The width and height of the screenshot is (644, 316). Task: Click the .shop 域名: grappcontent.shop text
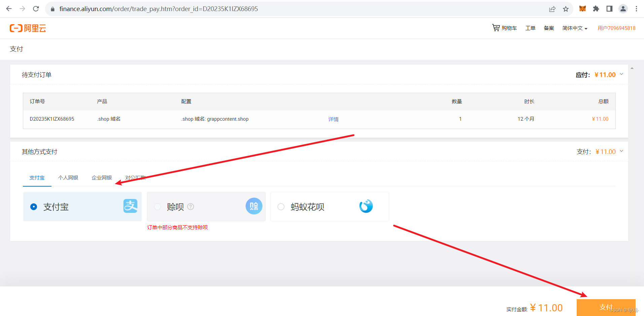(x=215, y=119)
